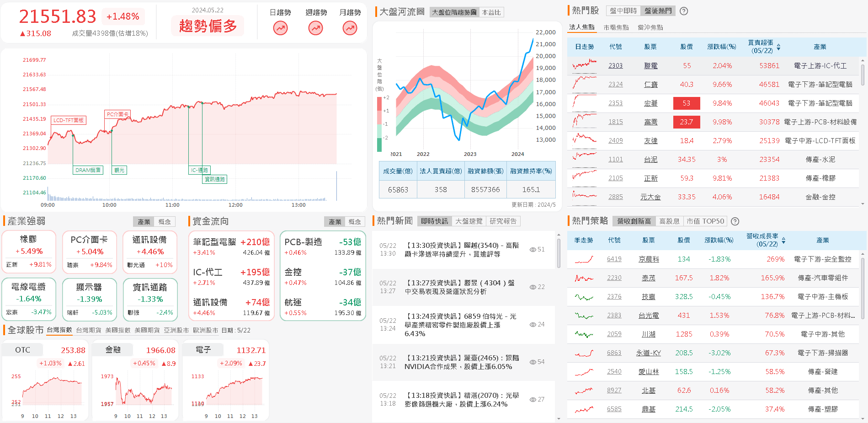Click the 筆記型電腦 fund inflow entry
The image size is (868, 423).
(x=231, y=246)
